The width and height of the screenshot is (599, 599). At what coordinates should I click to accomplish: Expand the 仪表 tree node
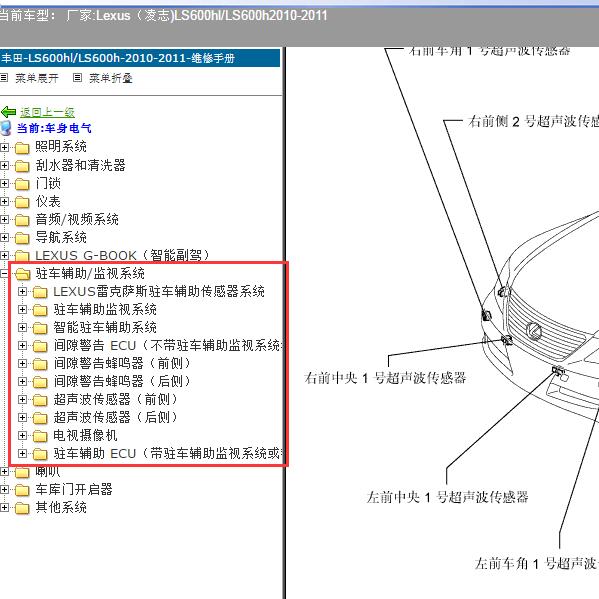(x=4, y=201)
